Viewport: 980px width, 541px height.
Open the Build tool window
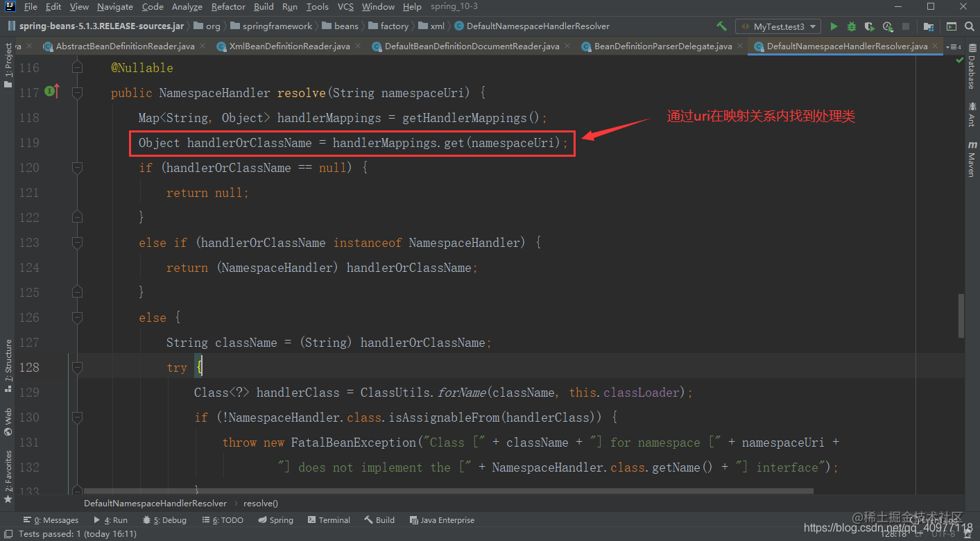[379, 520]
